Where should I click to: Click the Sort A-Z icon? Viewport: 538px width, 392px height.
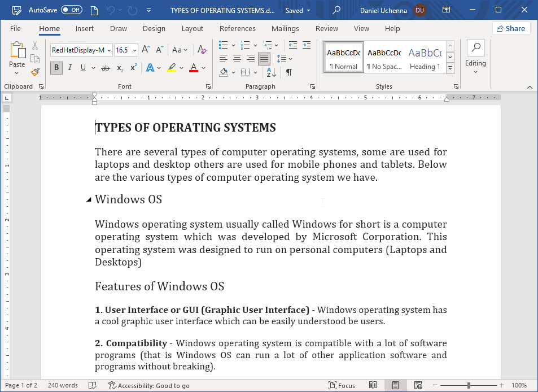[271, 72]
